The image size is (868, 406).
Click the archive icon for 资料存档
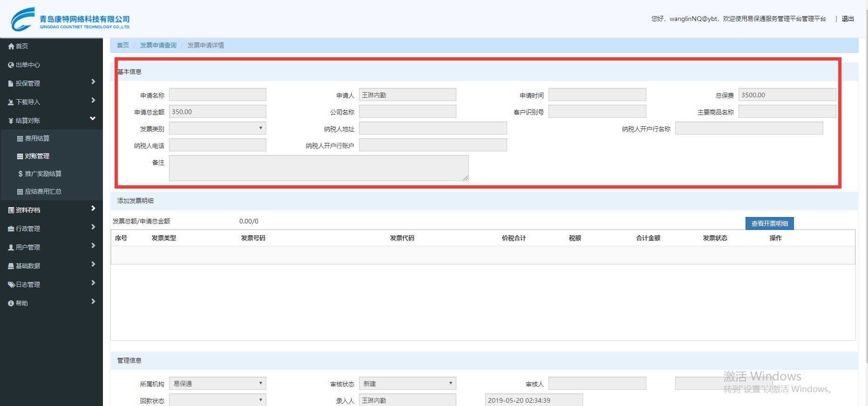(11, 210)
